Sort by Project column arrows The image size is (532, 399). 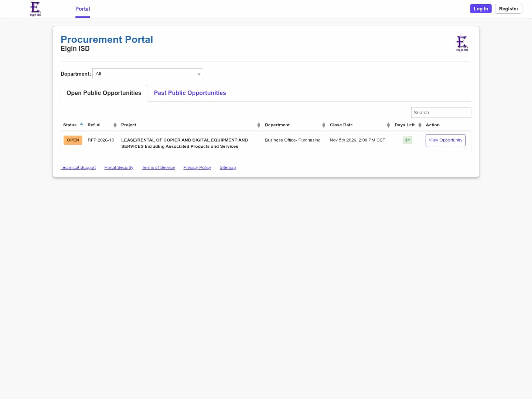[259, 125]
